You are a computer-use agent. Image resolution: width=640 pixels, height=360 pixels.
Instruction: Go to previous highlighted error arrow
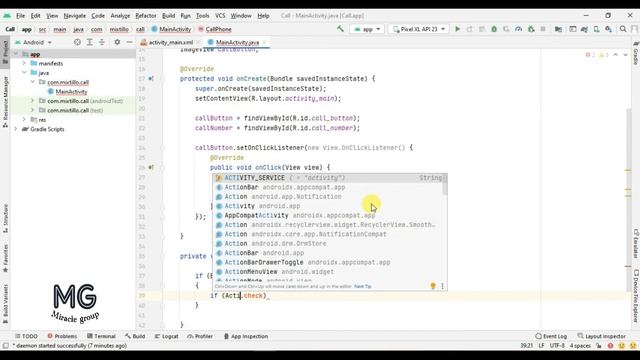coord(616,55)
